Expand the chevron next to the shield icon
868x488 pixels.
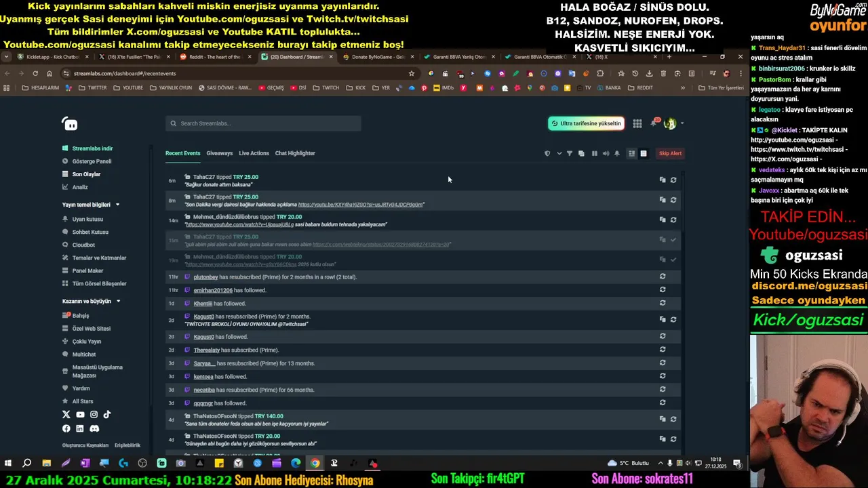click(x=559, y=153)
